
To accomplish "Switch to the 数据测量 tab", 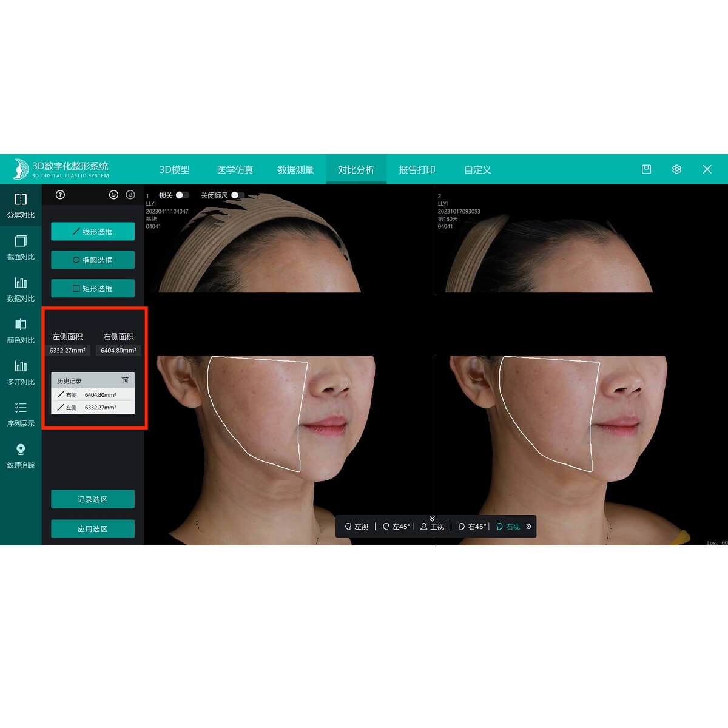I will 295,170.
